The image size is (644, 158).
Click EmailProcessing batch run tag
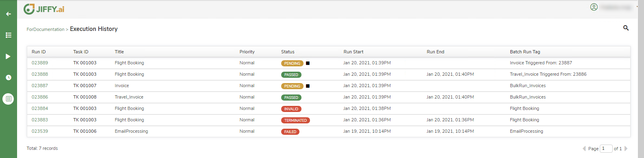(x=526, y=131)
